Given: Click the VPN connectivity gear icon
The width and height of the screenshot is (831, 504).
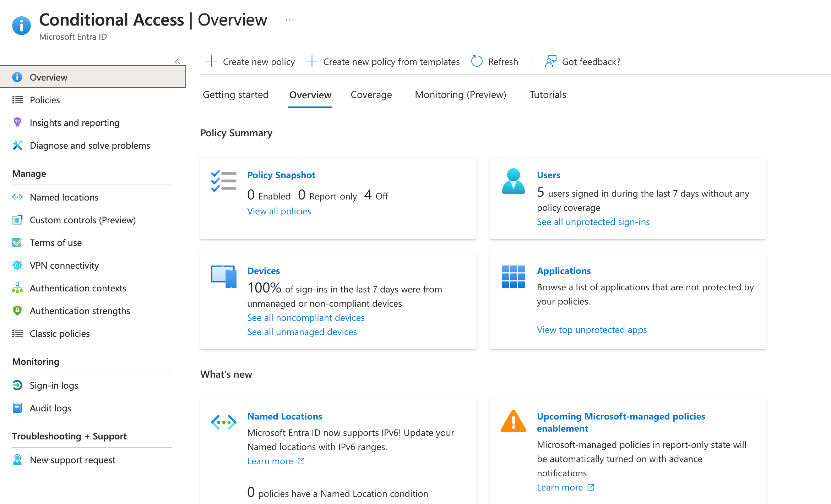Looking at the screenshot, I should coord(17,265).
